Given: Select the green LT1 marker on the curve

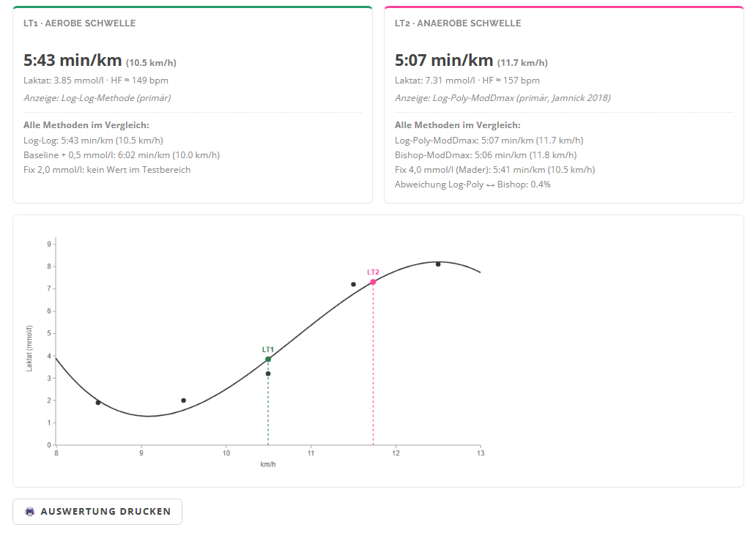Looking at the screenshot, I should point(268,359).
